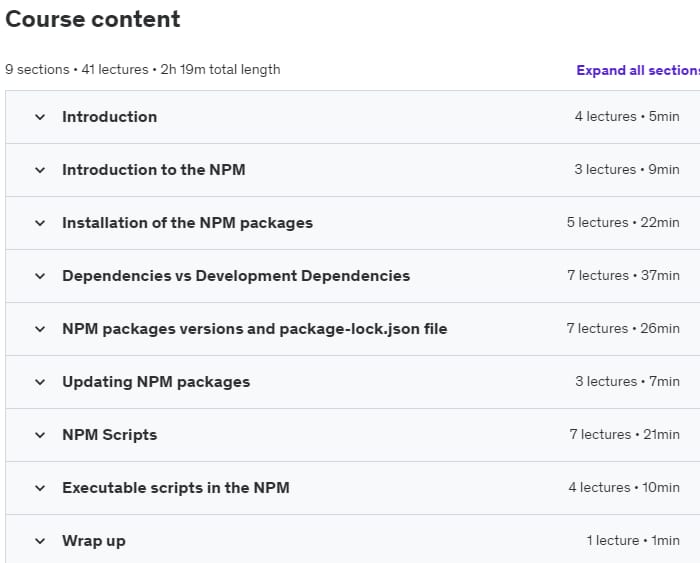Click the 4 lectures • 5min label
700x563 pixels.
pos(627,117)
